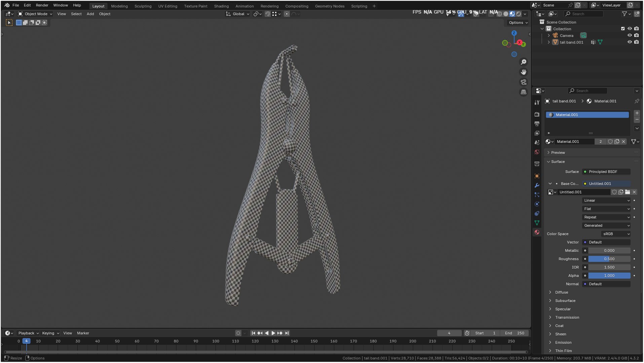
Task: Hide the Camera object in viewport
Action: coord(630,36)
